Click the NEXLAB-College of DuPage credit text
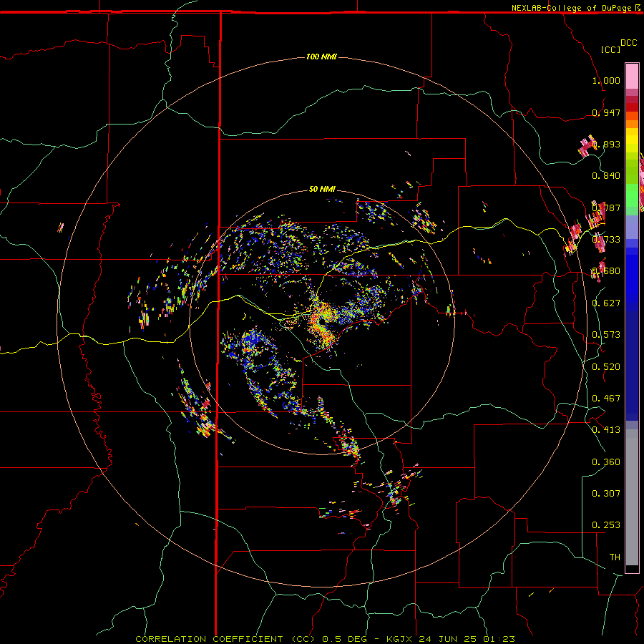The height and width of the screenshot is (644, 644). point(571,8)
